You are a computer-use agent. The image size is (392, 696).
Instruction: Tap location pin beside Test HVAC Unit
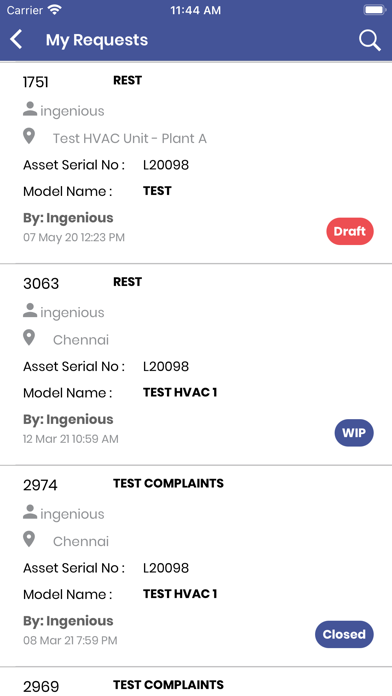29,136
